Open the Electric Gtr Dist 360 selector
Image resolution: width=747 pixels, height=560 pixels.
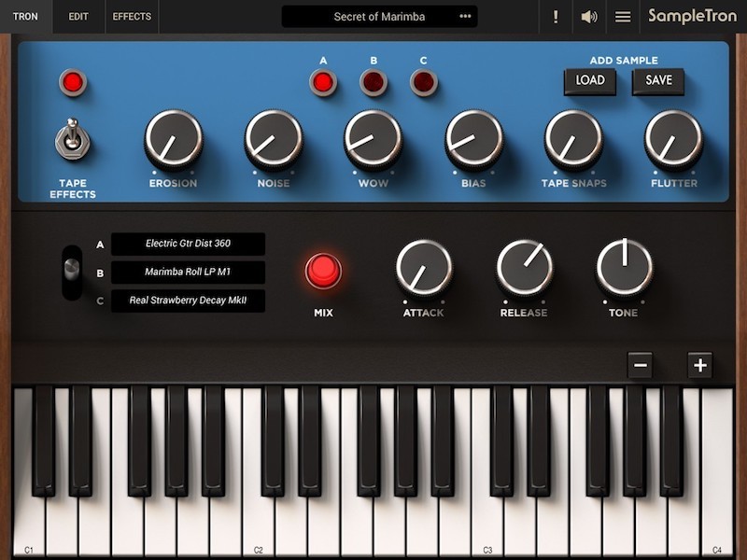[x=188, y=244]
